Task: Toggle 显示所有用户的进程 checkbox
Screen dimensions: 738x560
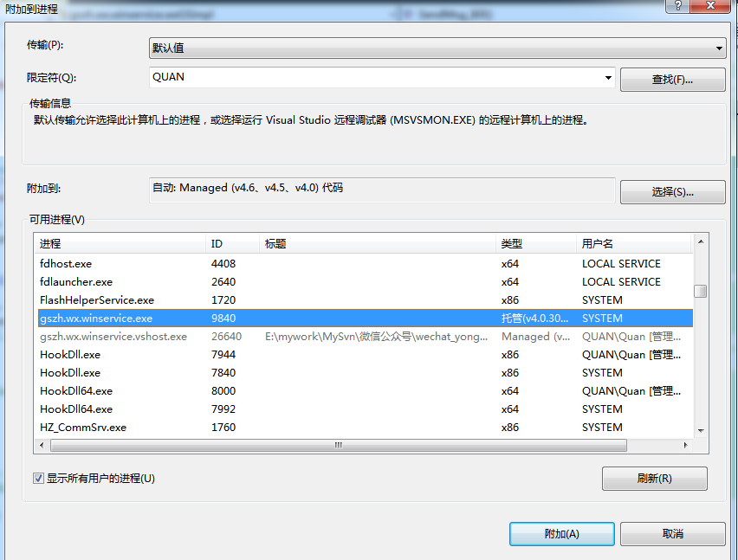Action: 36,478
